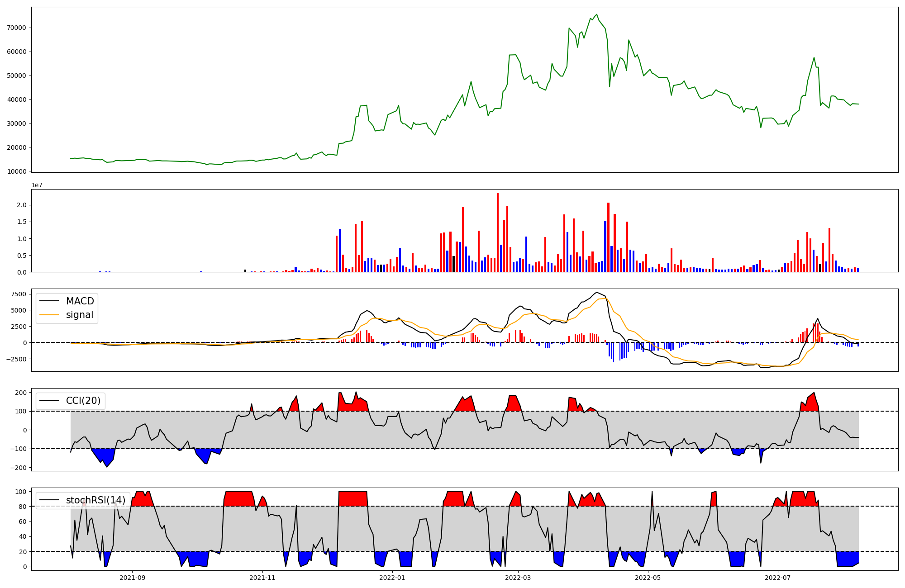Select the 2021-09 date tick label
The image size is (905, 588).
[x=133, y=578]
